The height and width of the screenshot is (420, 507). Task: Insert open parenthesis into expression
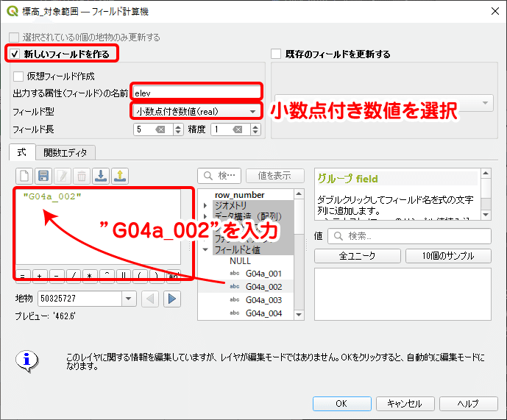(139, 277)
